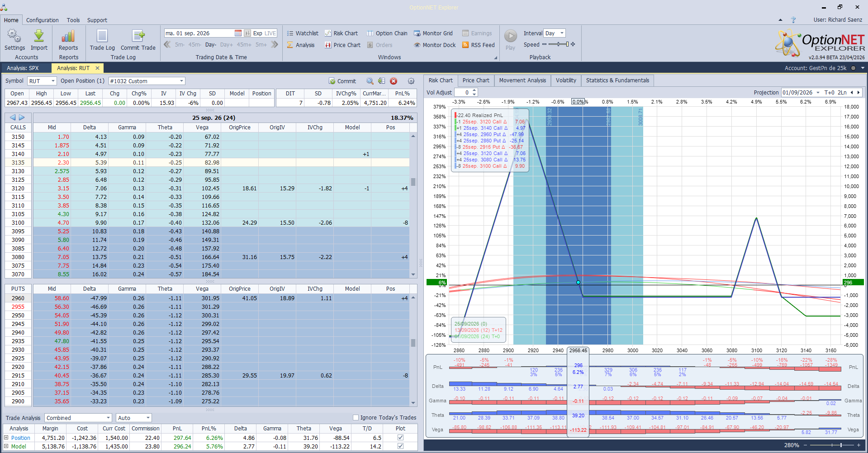Screen dimensions: 868x453
Task: Open the Price Chart window from ribbon
Action: [x=342, y=45]
